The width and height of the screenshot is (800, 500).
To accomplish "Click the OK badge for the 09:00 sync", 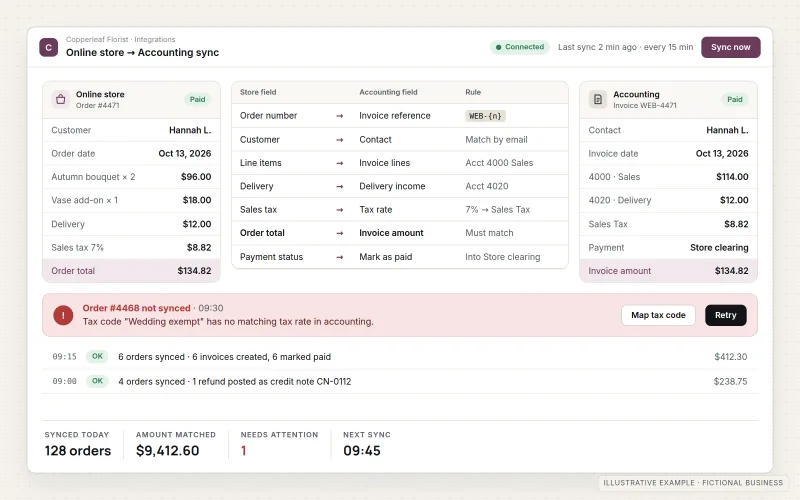I will [97, 381].
